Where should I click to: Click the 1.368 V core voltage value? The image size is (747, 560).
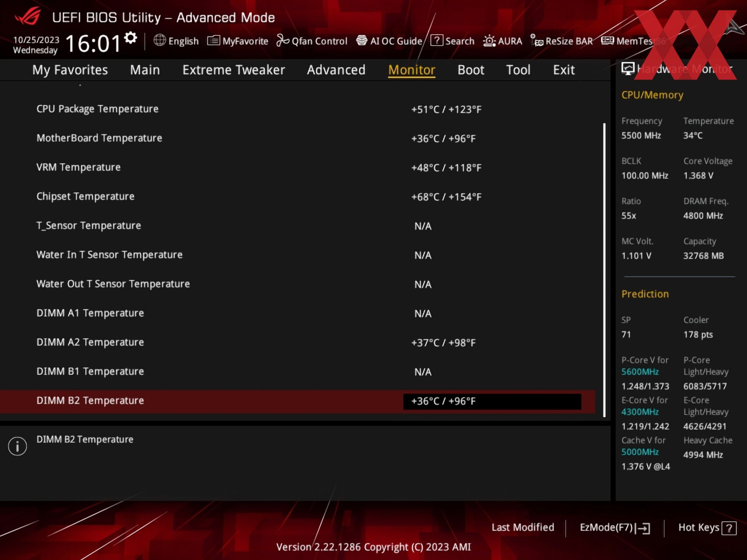698,176
